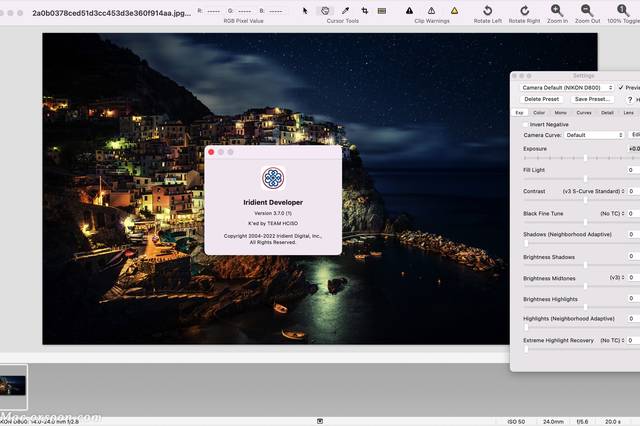The width and height of the screenshot is (640, 426).
Task: Select the crop cursor tool
Action: (364, 11)
